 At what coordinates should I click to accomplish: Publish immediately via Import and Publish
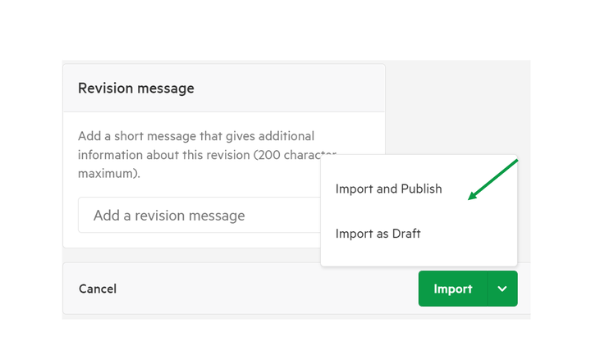388,189
